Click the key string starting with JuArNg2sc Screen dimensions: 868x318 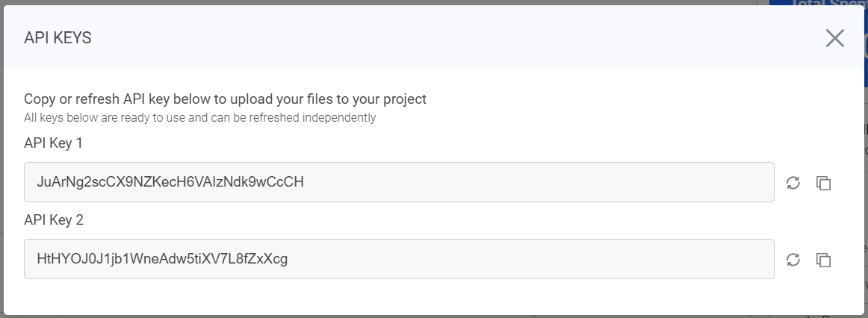click(170, 182)
